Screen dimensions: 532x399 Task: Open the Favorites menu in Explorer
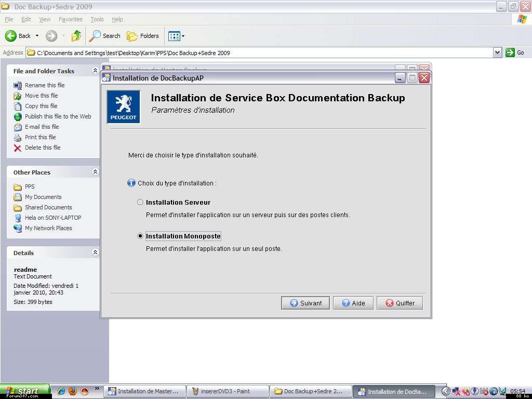point(71,19)
